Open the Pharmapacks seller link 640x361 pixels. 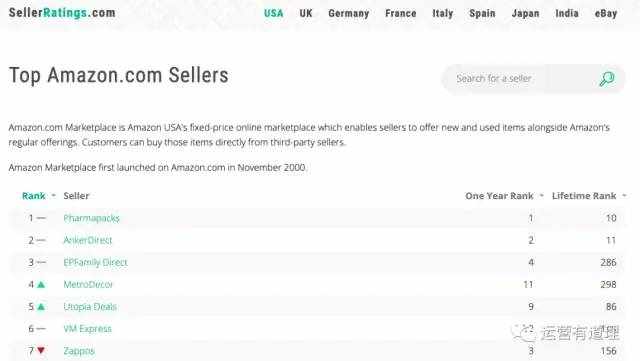coord(91,218)
